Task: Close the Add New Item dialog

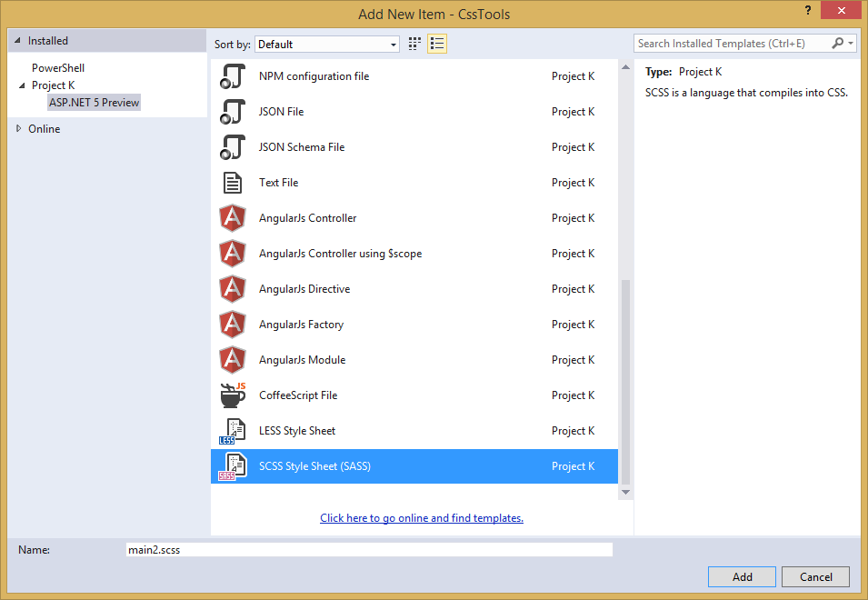Action: [x=841, y=10]
